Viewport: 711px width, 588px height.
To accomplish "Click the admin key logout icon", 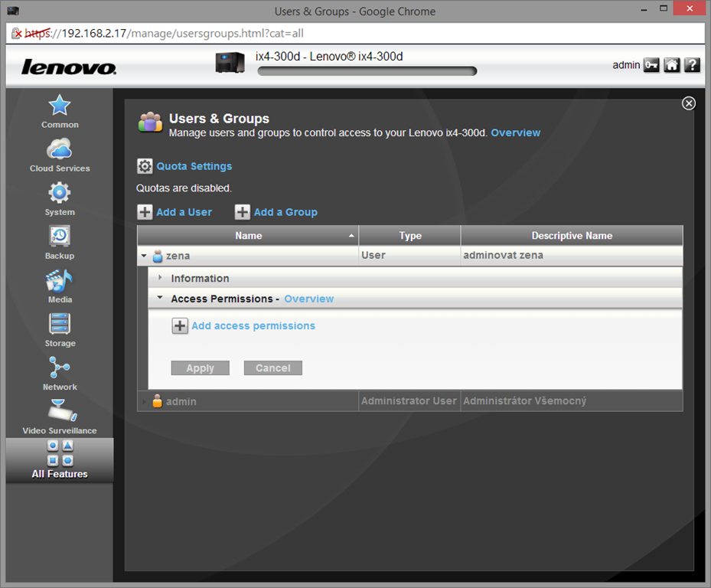I will click(x=651, y=65).
